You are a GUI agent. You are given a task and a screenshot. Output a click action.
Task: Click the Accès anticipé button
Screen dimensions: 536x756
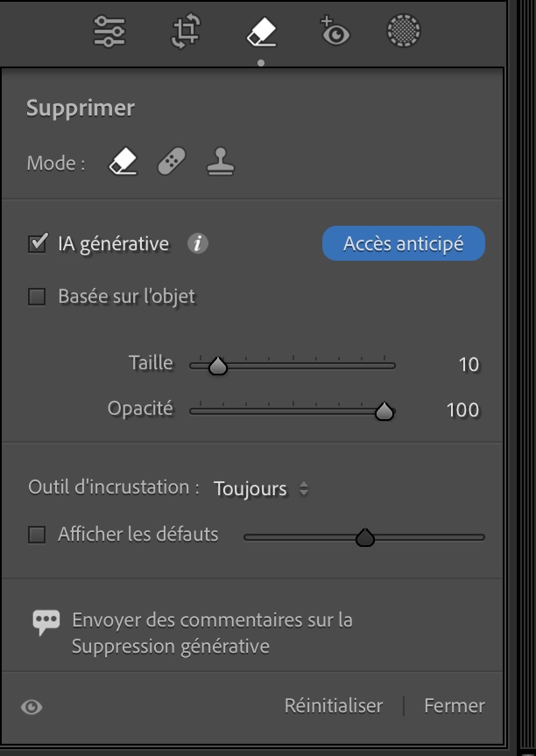coord(403,244)
